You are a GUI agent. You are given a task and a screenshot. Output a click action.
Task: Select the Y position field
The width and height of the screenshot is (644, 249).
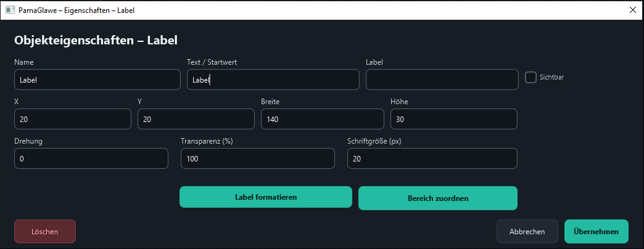click(196, 119)
